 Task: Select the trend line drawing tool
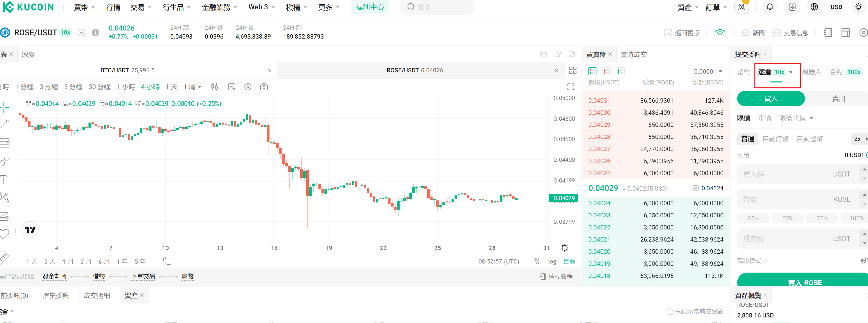(x=4, y=124)
